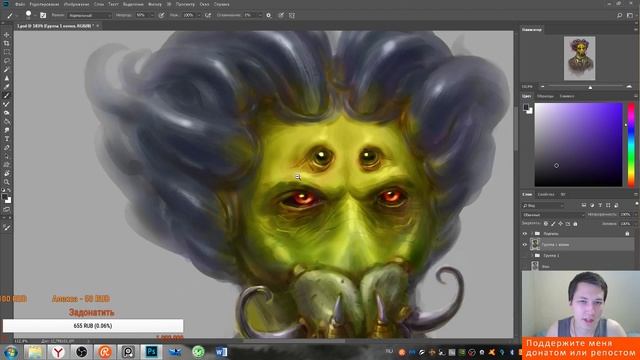Filter layers by adjustment layers icon
640x360 pixels.
tap(592, 205)
